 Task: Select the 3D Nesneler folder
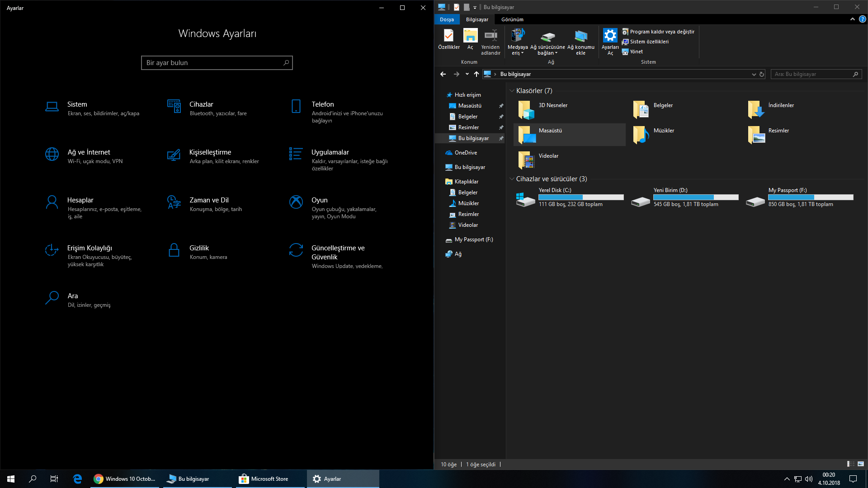569,109
